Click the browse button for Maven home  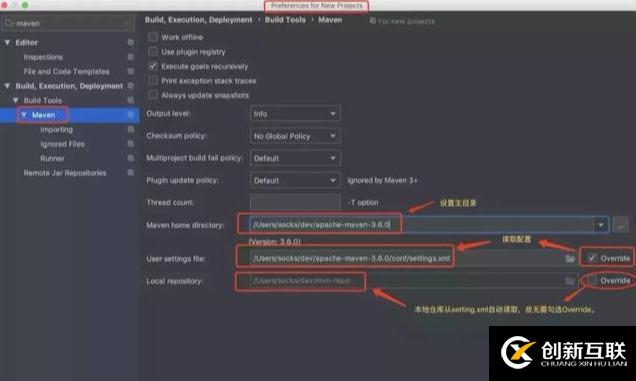621,225
